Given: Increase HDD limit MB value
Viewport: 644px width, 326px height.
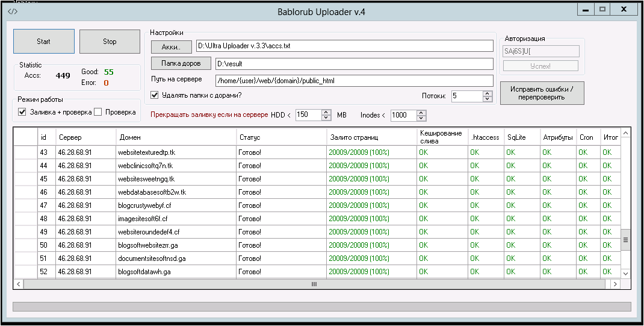Looking at the screenshot, I should point(326,112).
